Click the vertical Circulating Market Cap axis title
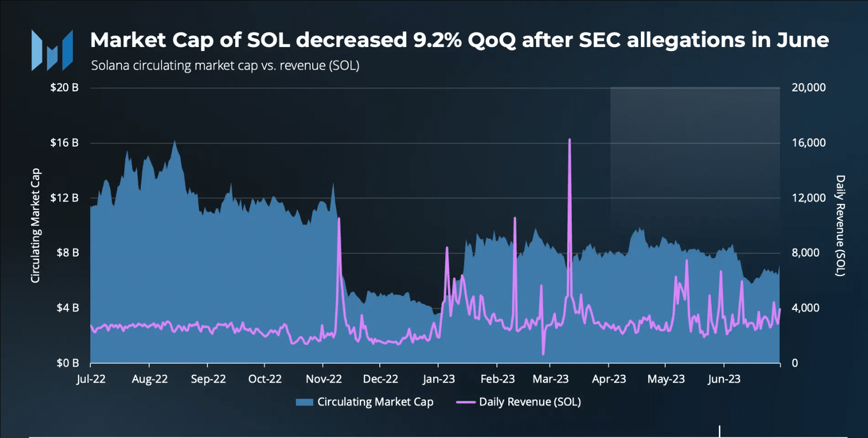The width and height of the screenshot is (868, 438). click(x=35, y=226)
